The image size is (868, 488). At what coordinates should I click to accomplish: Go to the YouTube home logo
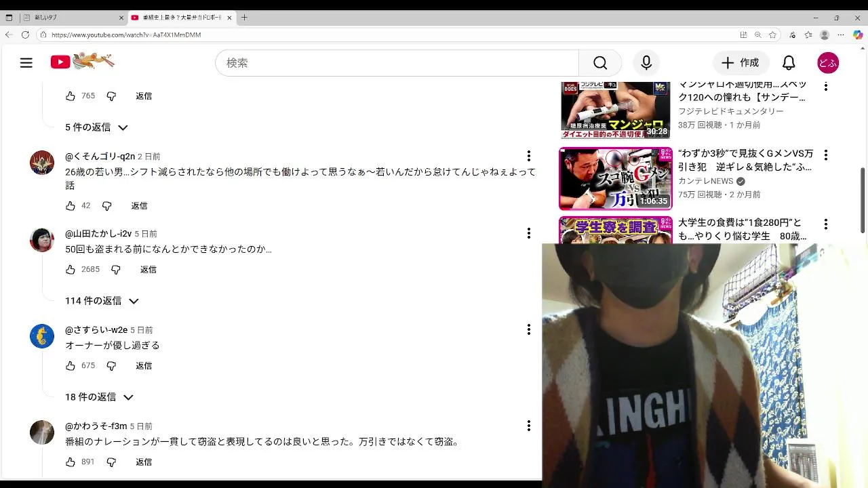pos(82,62)
